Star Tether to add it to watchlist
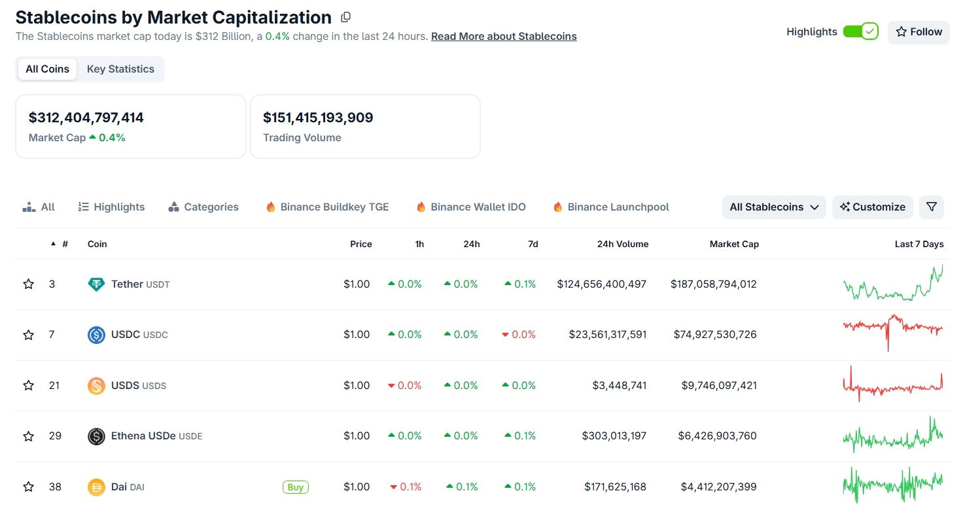Image resolution: width=980 pixels, height=510 pixels. (x=28, y=284)
